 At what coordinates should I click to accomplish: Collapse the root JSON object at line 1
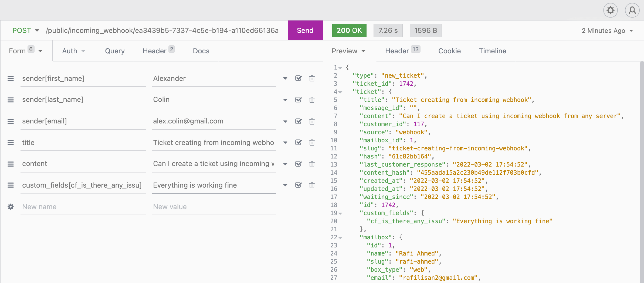[340, 68]
